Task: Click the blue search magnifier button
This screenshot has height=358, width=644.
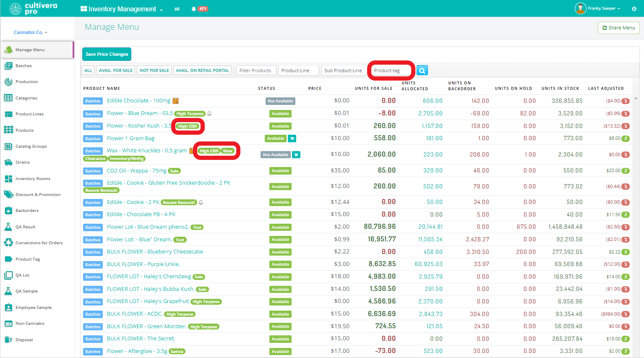Action: point(422,71)
